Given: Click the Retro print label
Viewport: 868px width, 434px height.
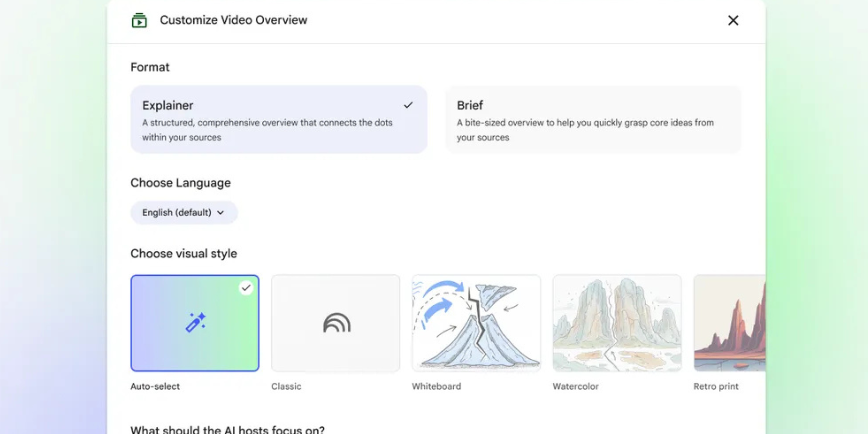Looking at the screenshot, I should pos(716,387).
